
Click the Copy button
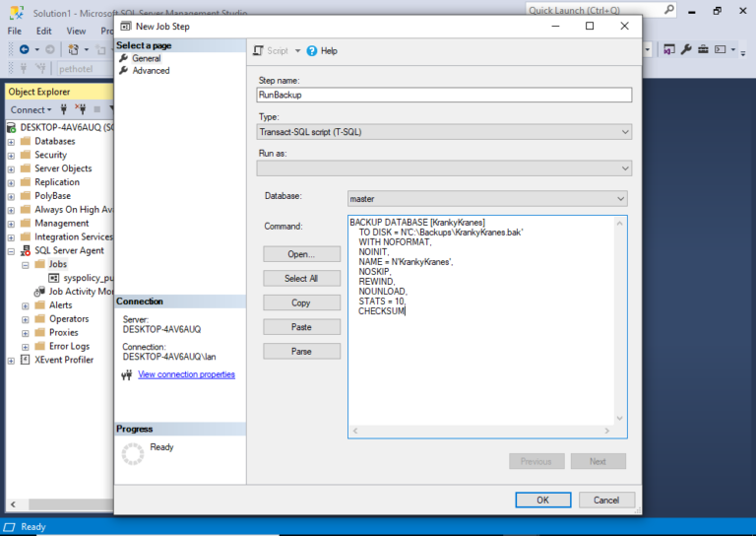tap(301, 302)
